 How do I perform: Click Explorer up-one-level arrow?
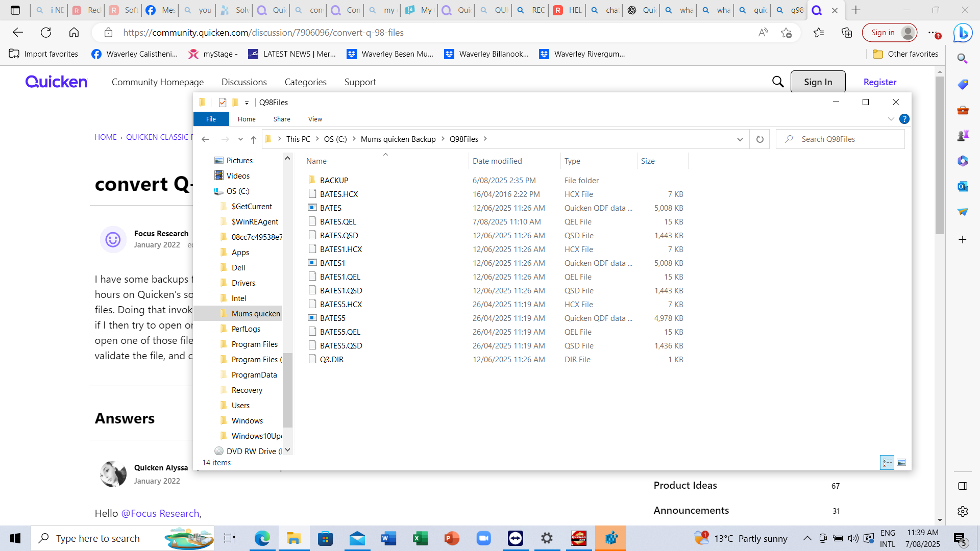pos(254,139)
